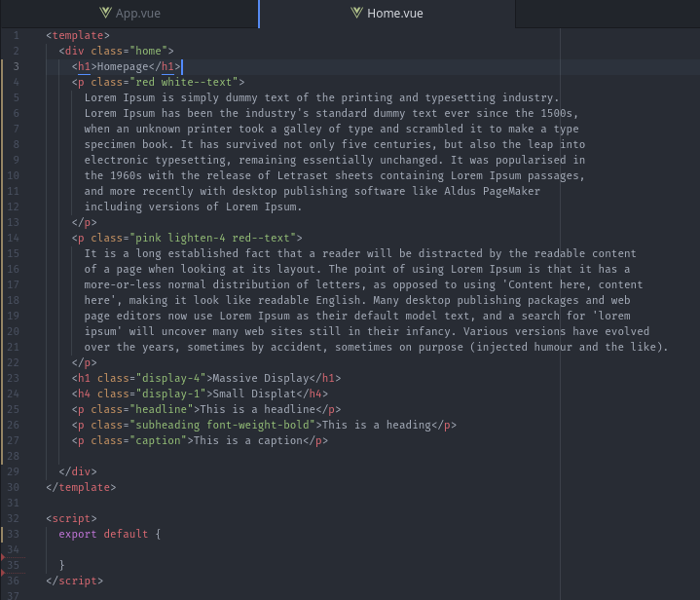This screenshot has width=700, height=600.
Task: Click the text "Small Displat"
Action: [254, 394]
